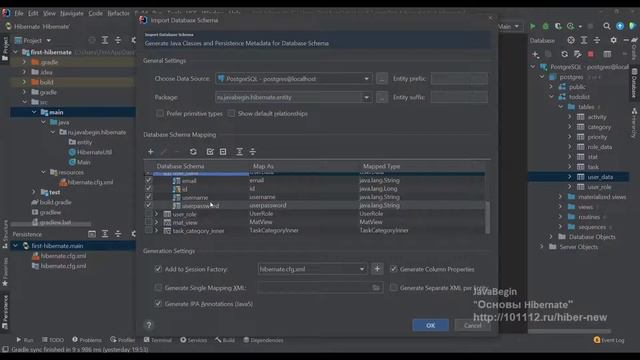The width and height of the screenshot is (640, 360).
Task: Stop the database session with the red square
Action: 591,54
